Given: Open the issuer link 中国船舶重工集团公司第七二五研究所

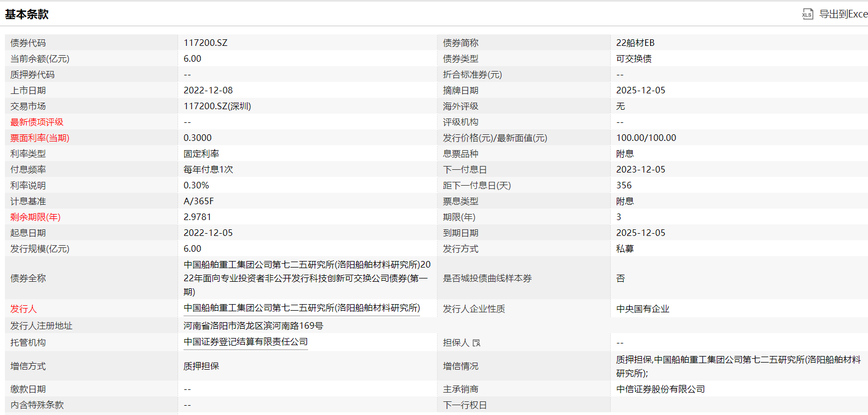Looking at the screenshot, I should pyautogui.click(x=302, y=308).
